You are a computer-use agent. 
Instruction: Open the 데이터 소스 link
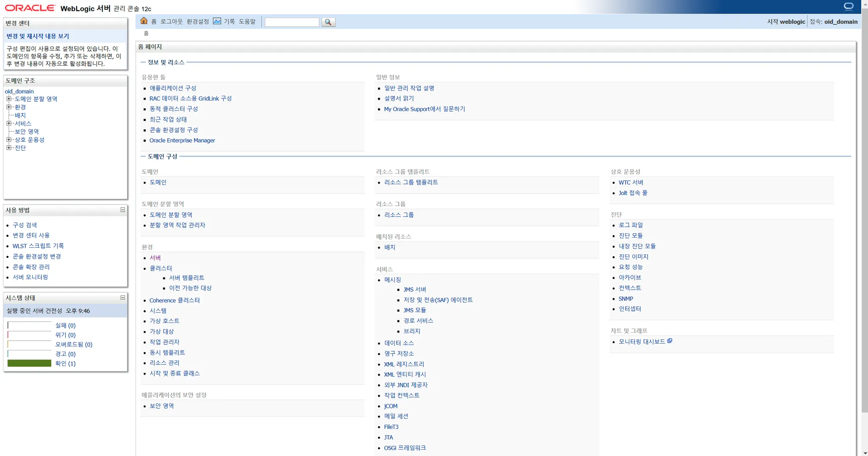coord(399,343)
